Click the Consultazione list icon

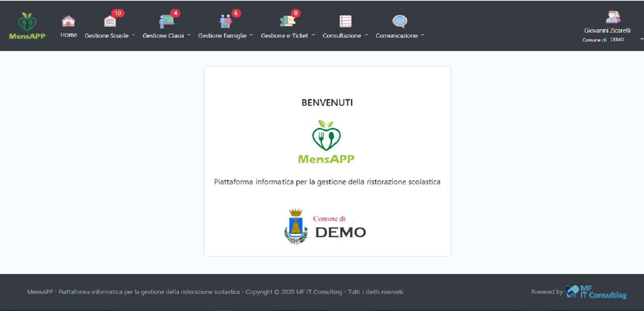pyautogui.click(x=345, y=21)
